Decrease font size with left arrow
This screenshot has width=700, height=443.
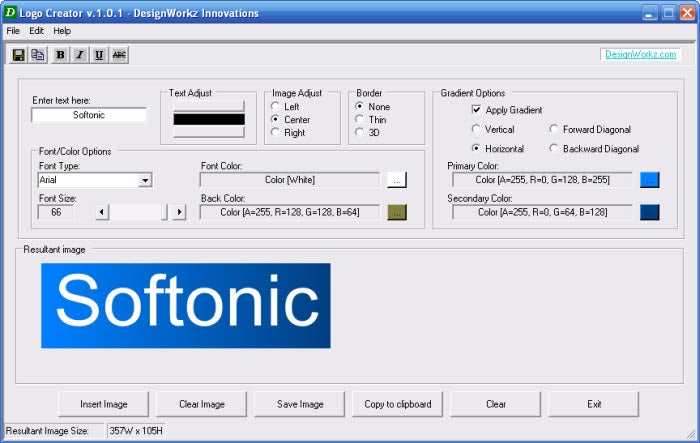pos(102,212)
